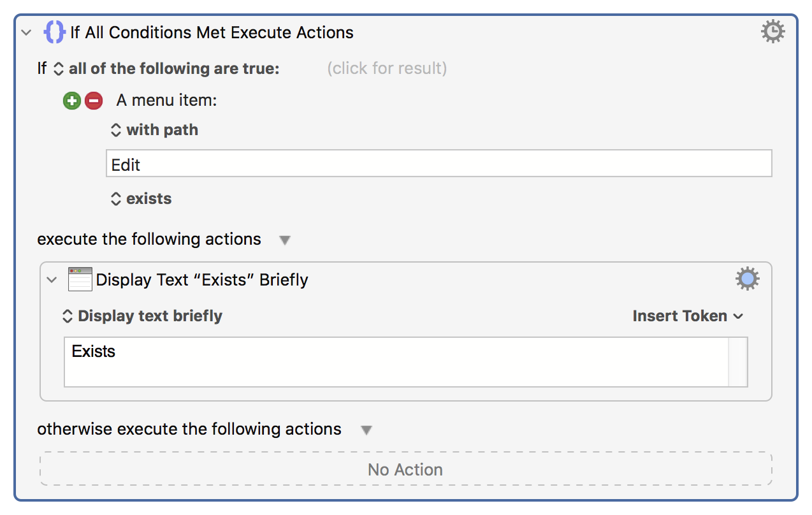The image size is (812, 515).
Task: Open the Insert Token menu
Action: point(688,316)
